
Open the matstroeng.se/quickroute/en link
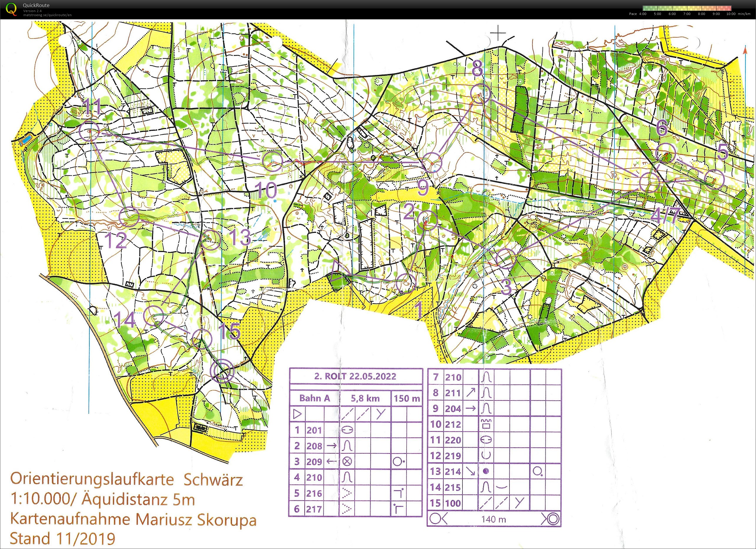click(47, 15)
